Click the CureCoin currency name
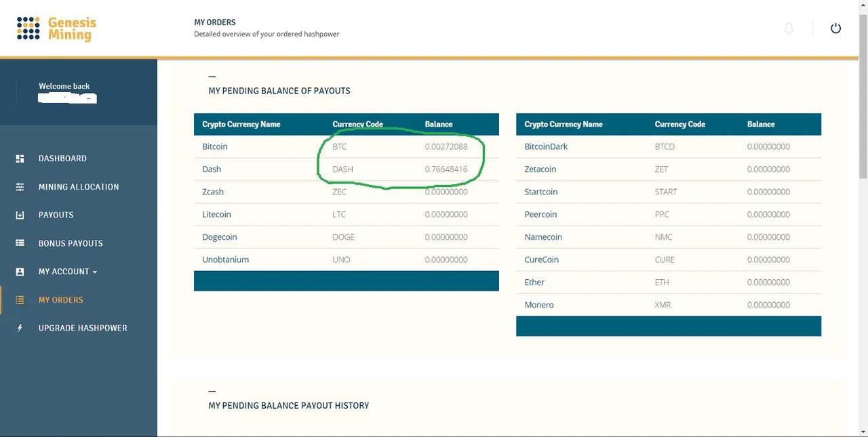The width and height of the screenshot is (868, 437). point(542,259)
